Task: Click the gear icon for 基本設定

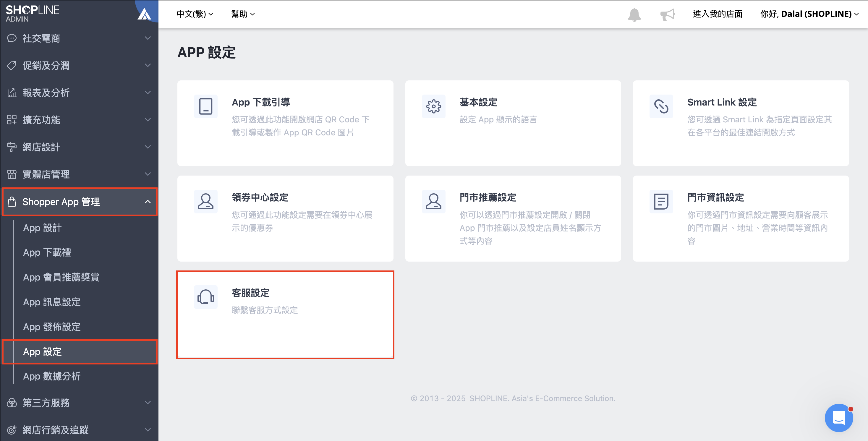Action: (433, 106)
